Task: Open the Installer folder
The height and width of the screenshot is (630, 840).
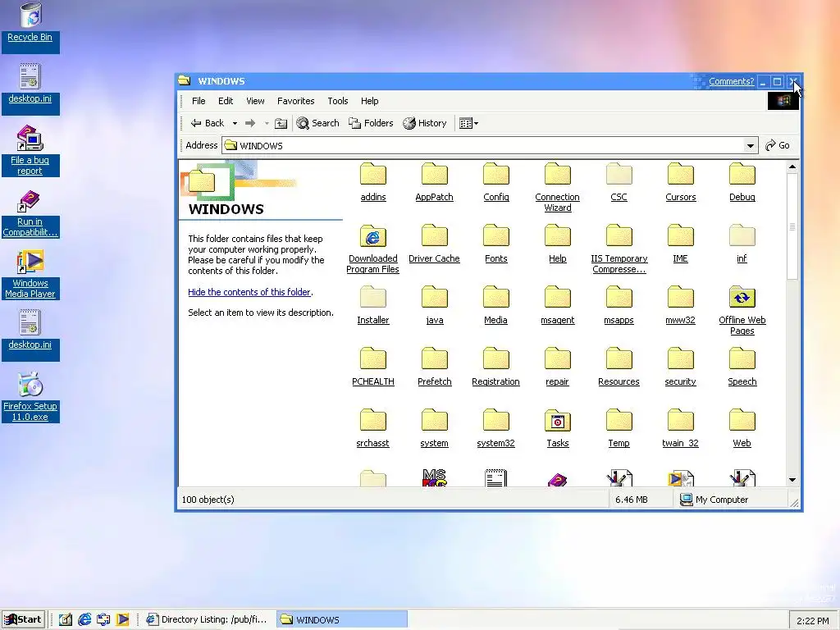Action: [x=373, y=305]
